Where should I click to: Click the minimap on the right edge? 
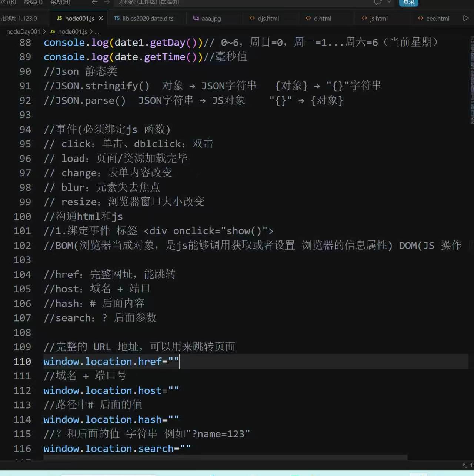pos(472,80)
